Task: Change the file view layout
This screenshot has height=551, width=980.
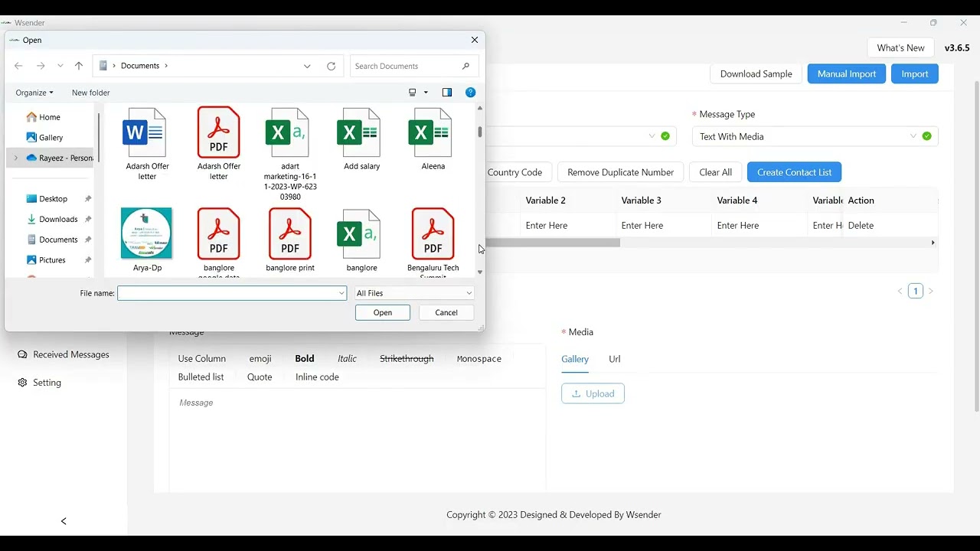Action: [x=413, y=93]
